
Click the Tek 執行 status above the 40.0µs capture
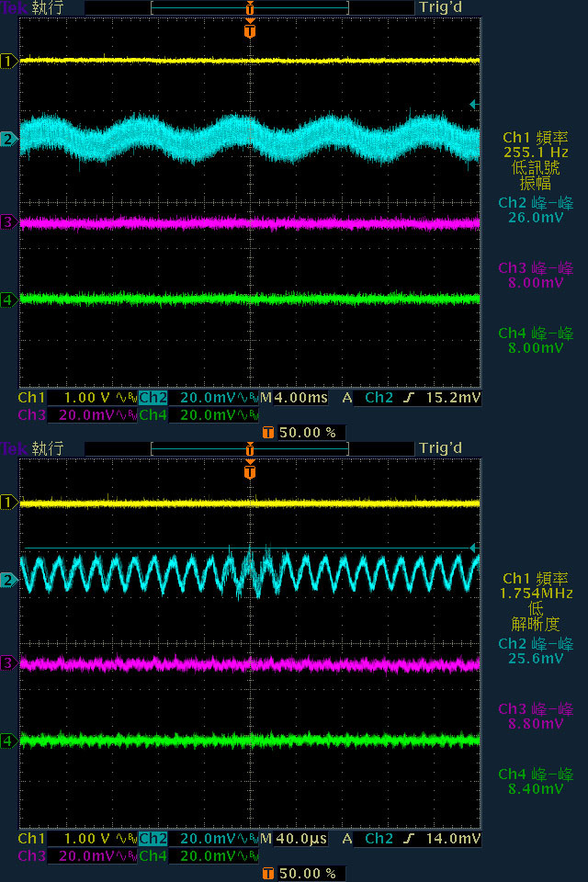pos(32,449)
